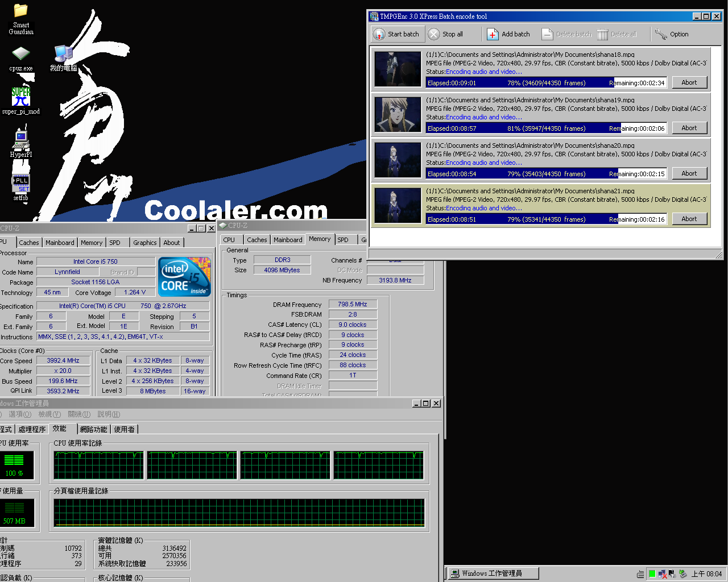Select the shana20.mpg job thumbnail

398,160
